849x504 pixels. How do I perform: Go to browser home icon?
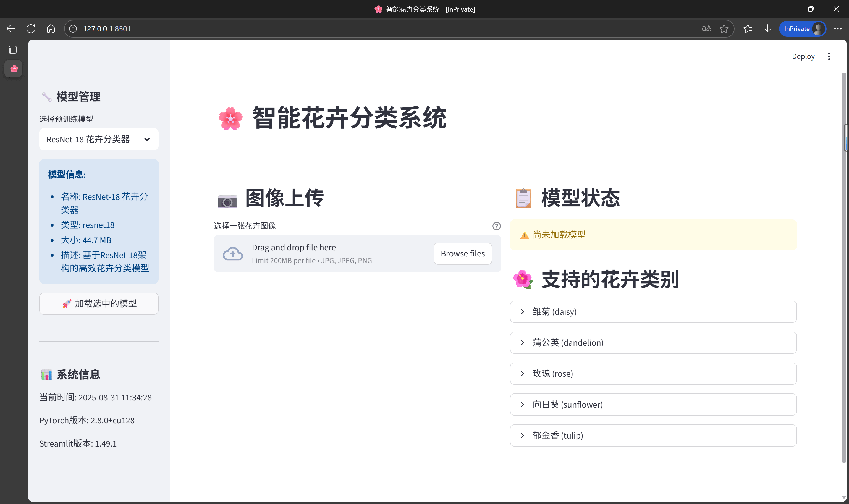coord(51,29)
